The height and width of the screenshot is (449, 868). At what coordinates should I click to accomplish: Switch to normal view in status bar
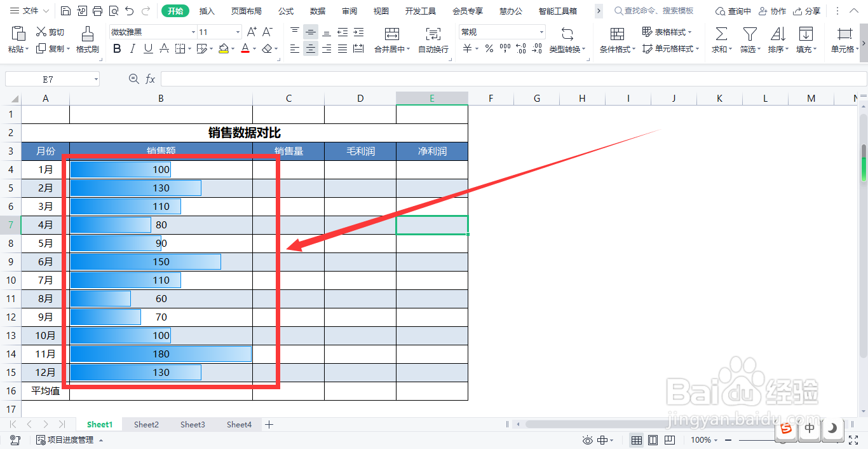click(636, 440)
